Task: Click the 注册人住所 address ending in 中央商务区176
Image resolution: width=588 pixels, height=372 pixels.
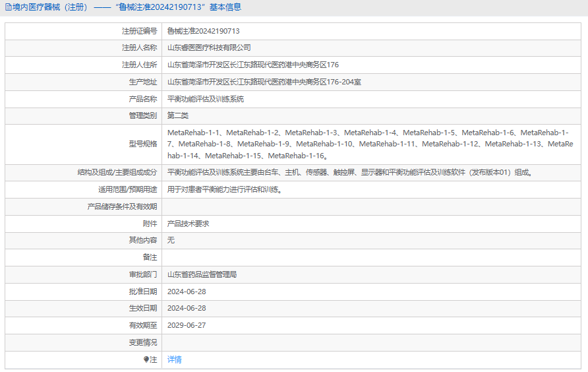Action: click(252, 65)
